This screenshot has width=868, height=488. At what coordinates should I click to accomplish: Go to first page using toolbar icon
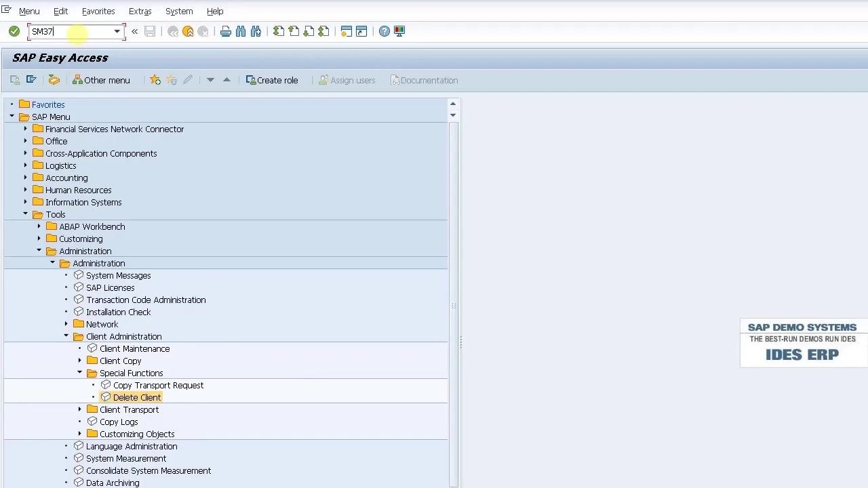click(x=279, y=31)
